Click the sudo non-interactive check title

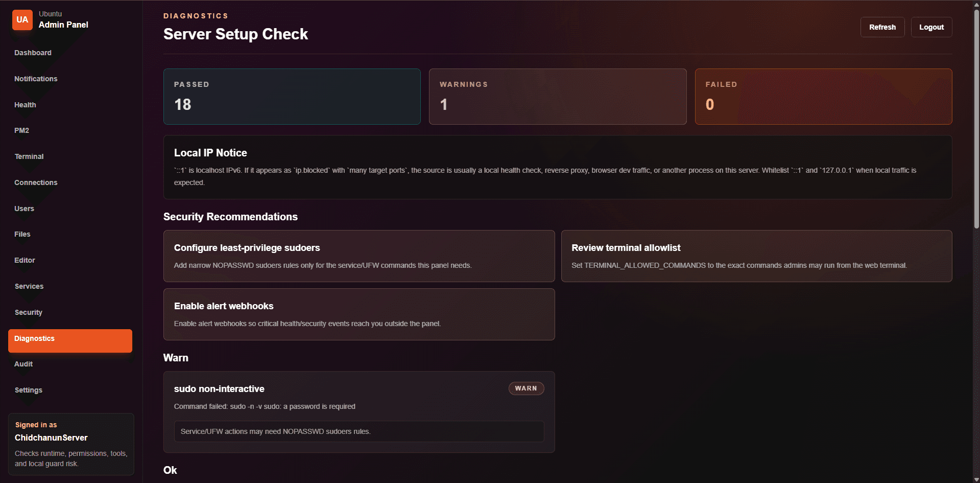click(x=219, y=389)
